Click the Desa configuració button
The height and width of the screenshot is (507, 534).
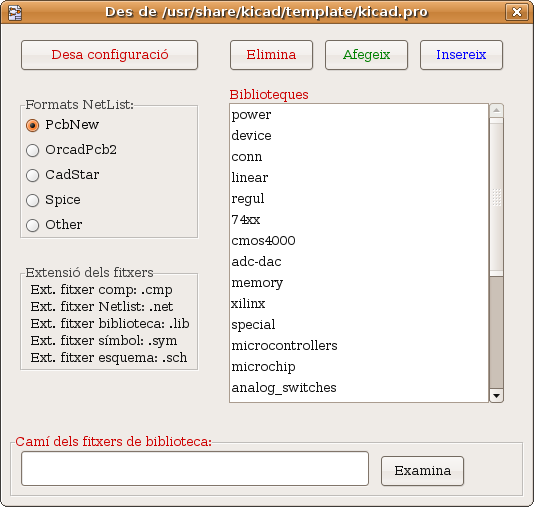coord(109,55)
